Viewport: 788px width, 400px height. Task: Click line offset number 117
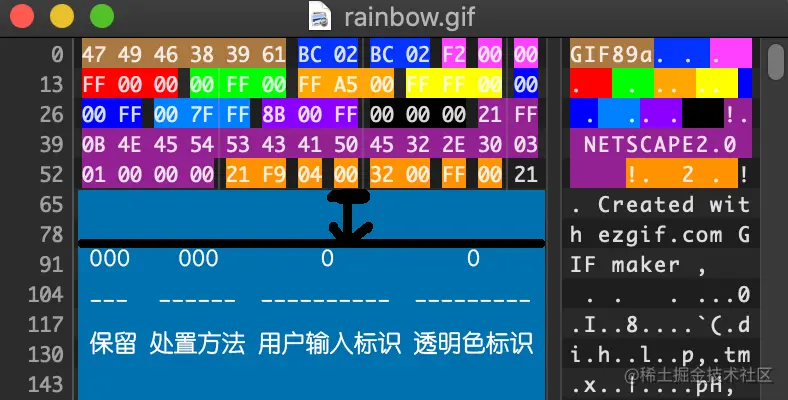[46, 325]
